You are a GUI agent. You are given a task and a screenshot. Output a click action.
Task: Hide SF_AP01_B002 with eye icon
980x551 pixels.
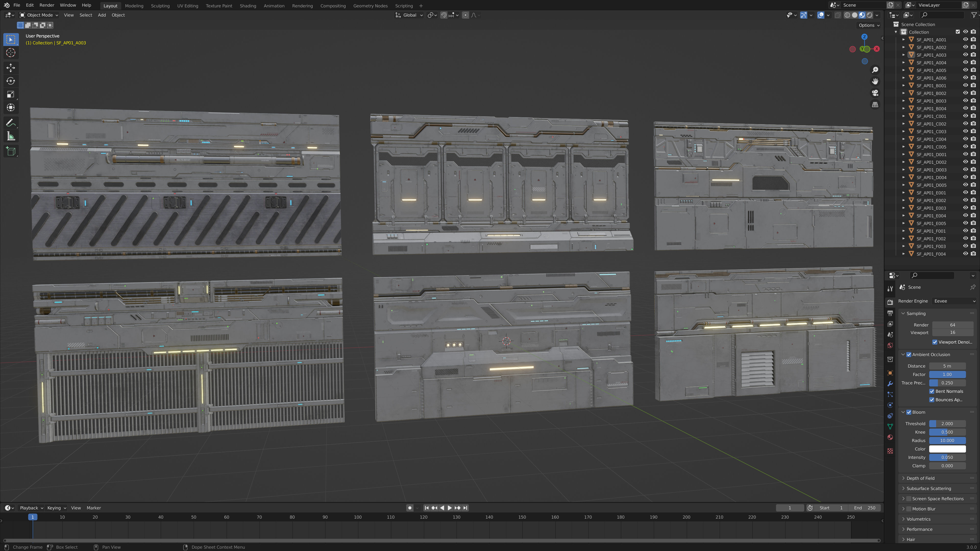click(965, 93)
